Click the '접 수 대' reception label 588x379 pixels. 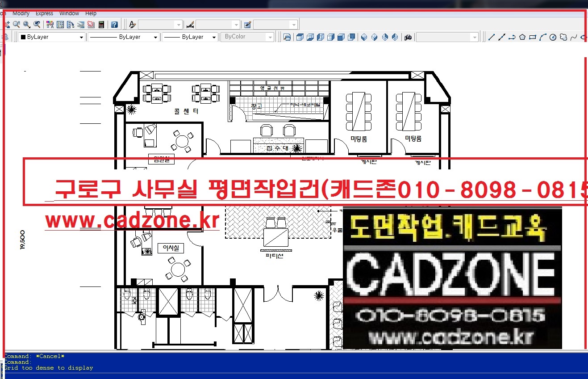pyautogui.click(x=277, y=148)
